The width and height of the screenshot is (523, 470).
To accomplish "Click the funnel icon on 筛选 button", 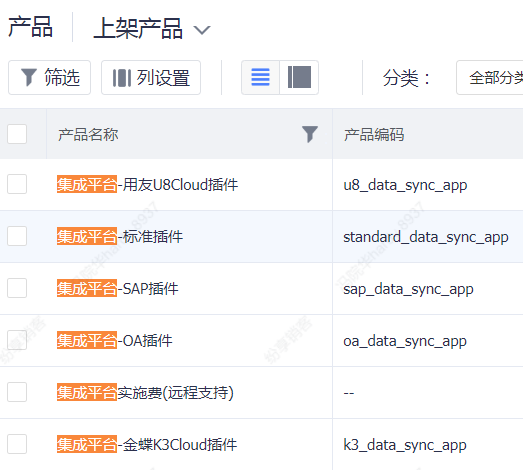I will [29, 77].
